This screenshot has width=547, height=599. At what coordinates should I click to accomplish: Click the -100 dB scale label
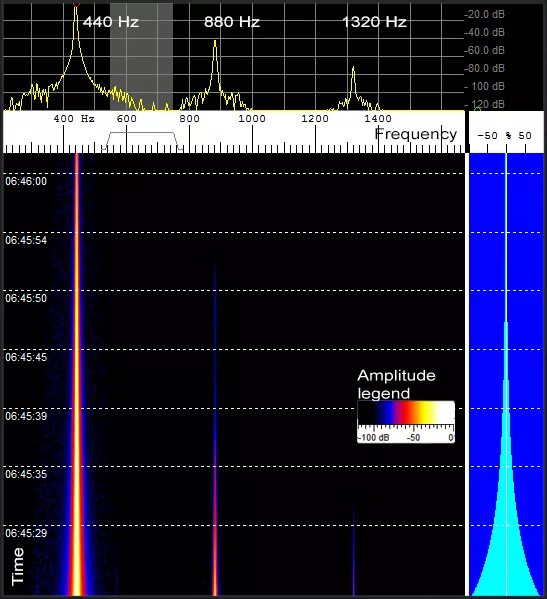click(484, 86)
